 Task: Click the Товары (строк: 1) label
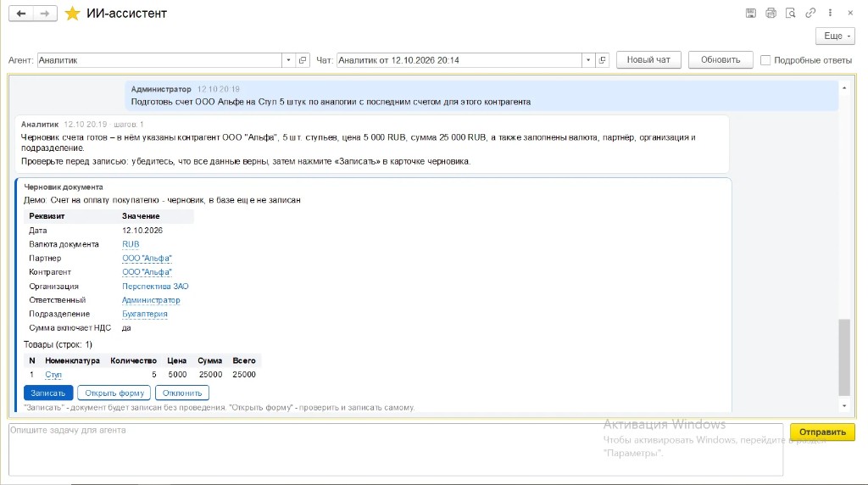coord(58,344)
